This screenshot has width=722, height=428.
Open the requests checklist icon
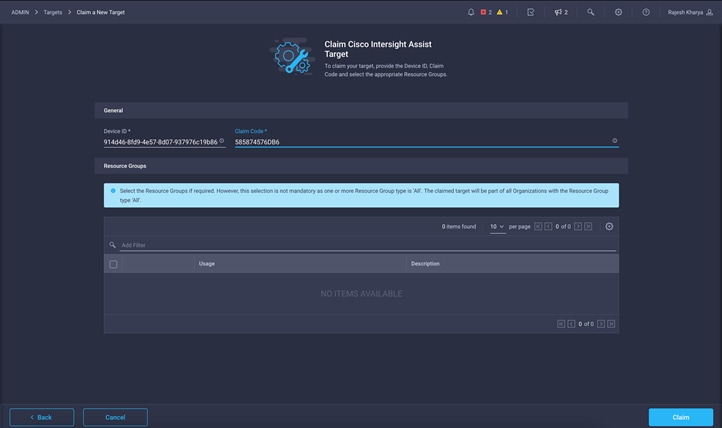tap(530, 12)
